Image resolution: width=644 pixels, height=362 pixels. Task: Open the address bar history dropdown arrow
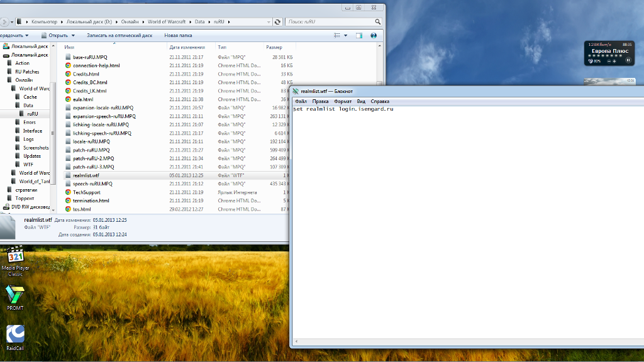(267, 22)
